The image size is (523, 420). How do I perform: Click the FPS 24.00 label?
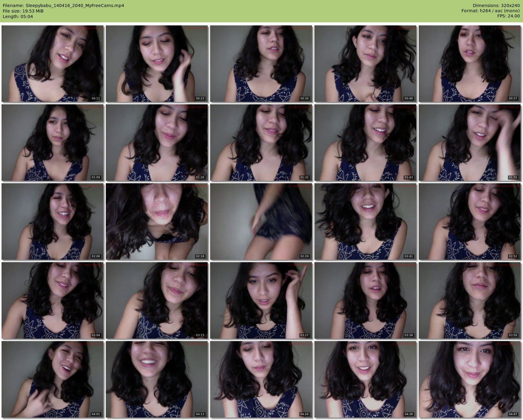[x=508, y=16]
